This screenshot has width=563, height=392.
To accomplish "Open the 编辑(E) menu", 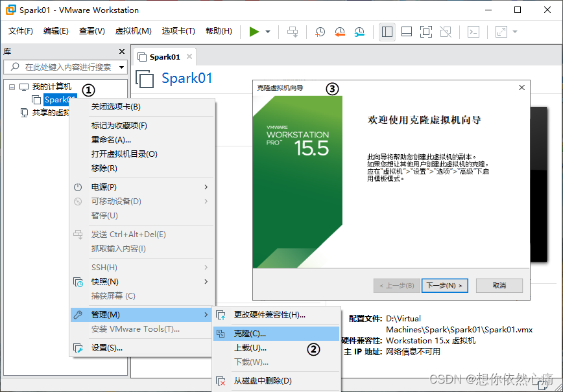I will [56, 31].
